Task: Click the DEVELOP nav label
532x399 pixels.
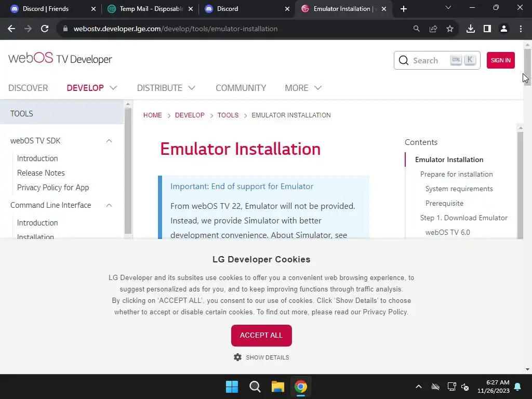Action: [x=85, y=88]
